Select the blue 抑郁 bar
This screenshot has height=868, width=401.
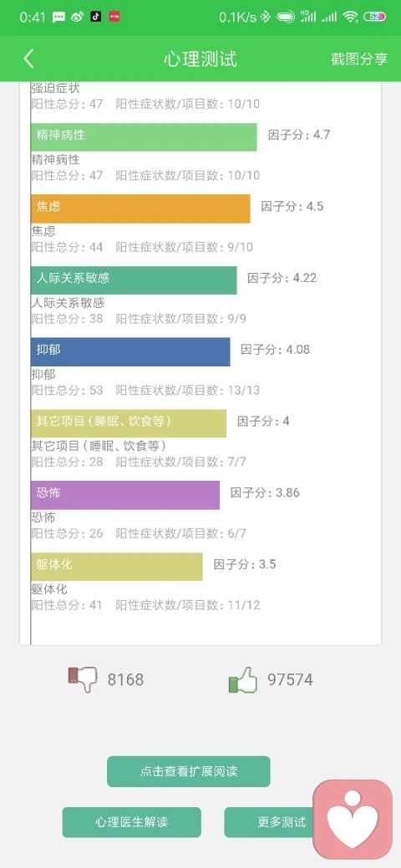click(130, 351)
